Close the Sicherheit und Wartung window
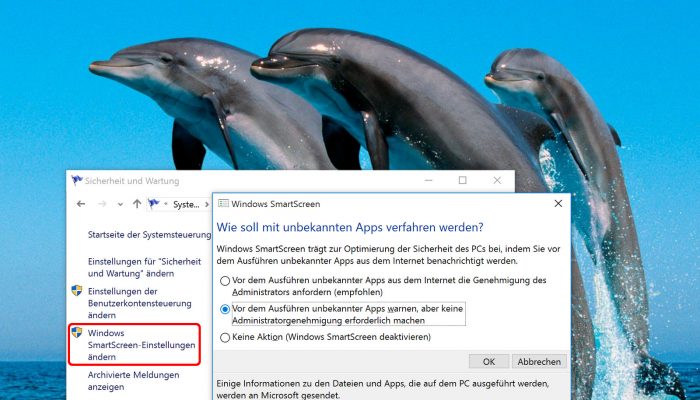Screen dimensions: 700x400 click(497, 180)
